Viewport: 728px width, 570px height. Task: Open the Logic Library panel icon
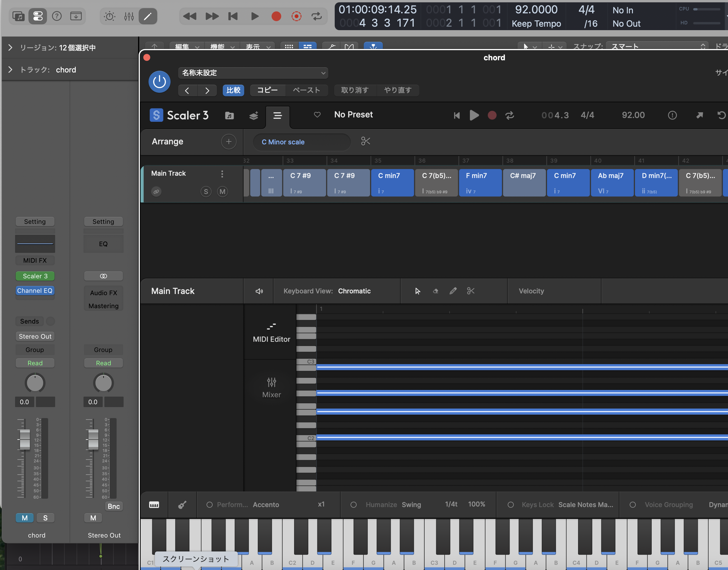pos(18,16)
